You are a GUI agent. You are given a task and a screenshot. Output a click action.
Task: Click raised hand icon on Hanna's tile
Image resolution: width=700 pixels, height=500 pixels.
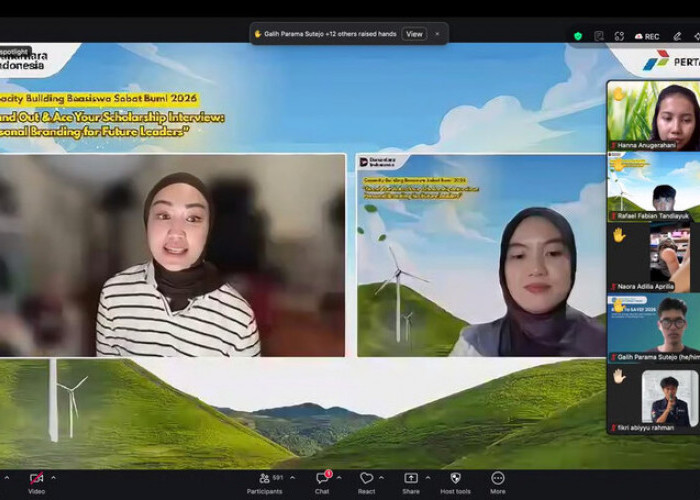click(619, 94)
